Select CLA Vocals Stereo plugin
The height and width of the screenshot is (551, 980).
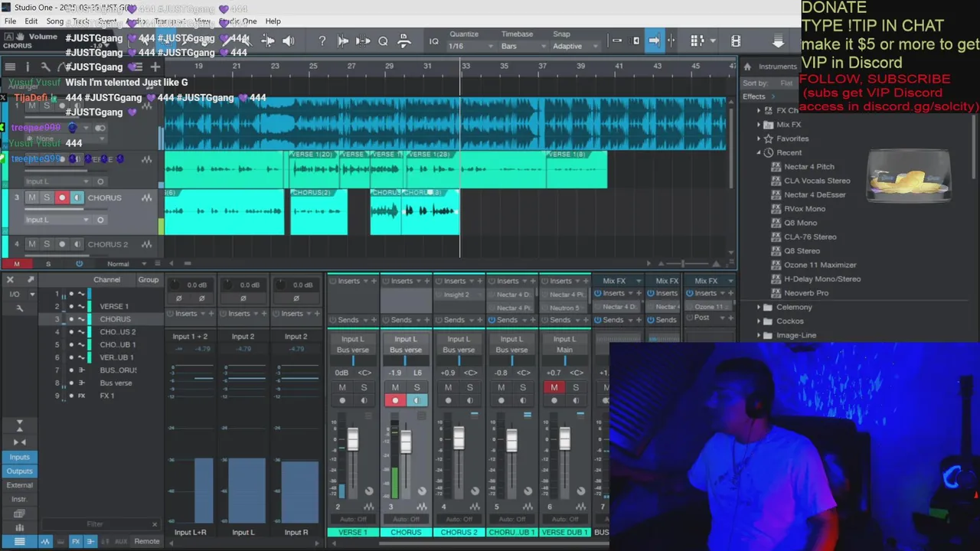click(x=817, y=181)
